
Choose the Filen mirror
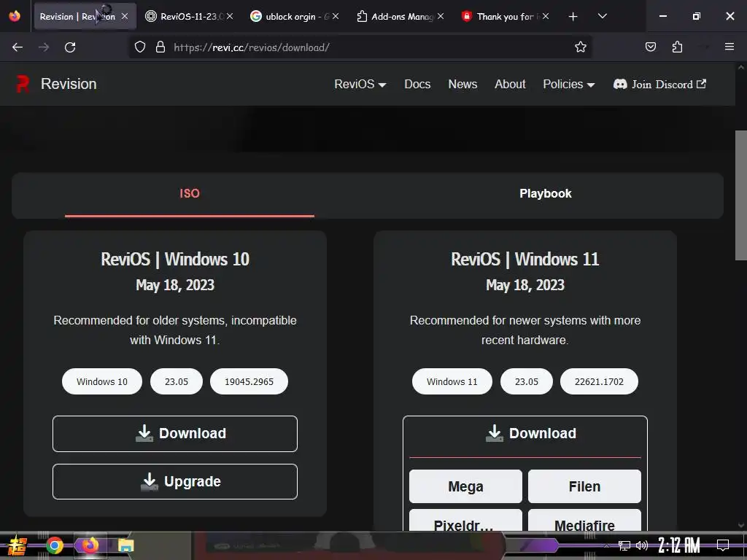584,486
